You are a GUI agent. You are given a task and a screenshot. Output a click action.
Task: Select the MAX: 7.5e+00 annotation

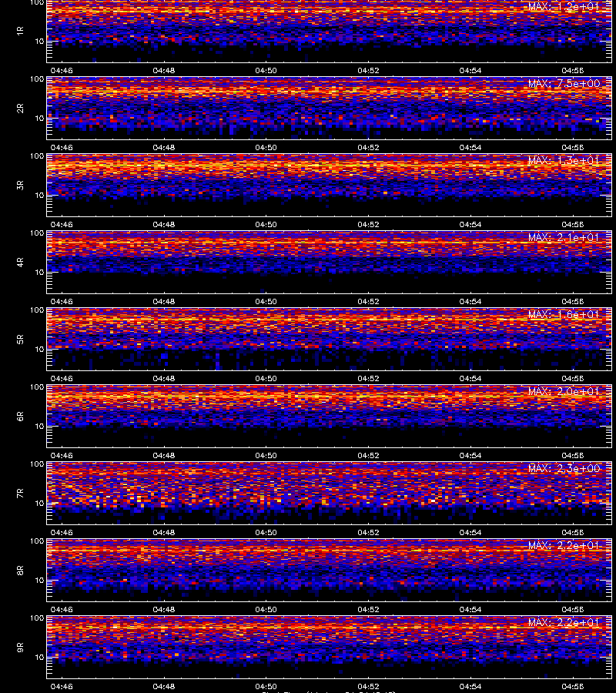pyautogui.click(x=564, y=83)
